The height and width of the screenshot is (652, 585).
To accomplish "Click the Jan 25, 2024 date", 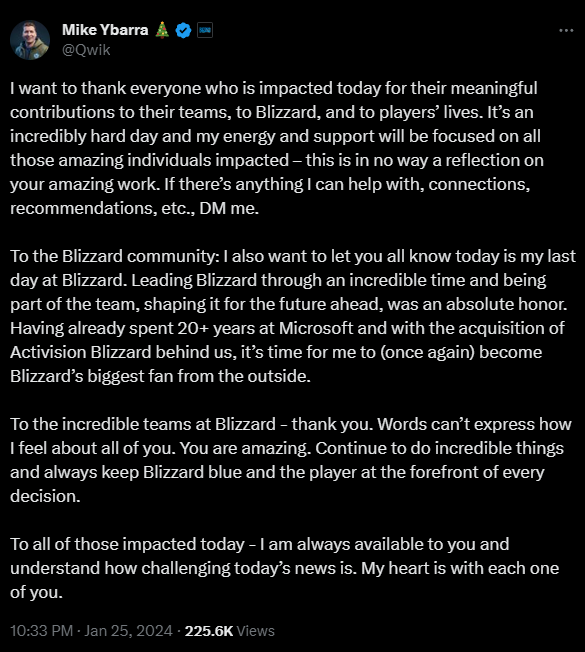I will point(128,631).
